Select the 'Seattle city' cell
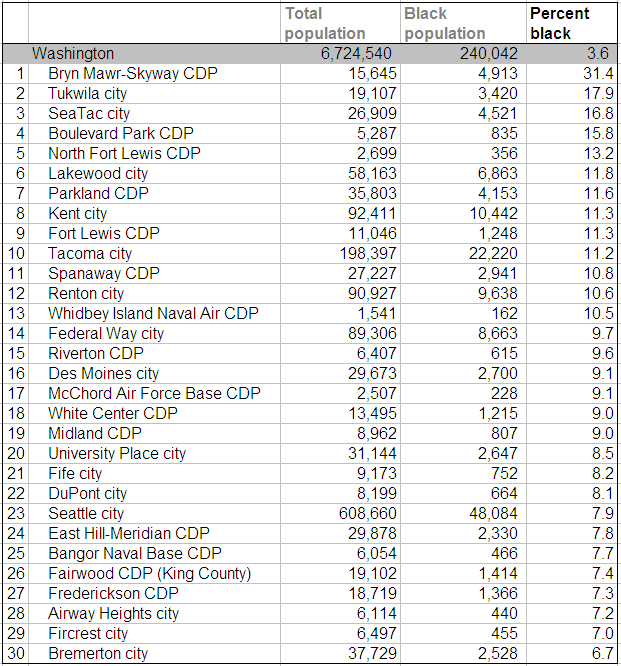The height and width of the screenshot is (666, 621). point(154,513)
